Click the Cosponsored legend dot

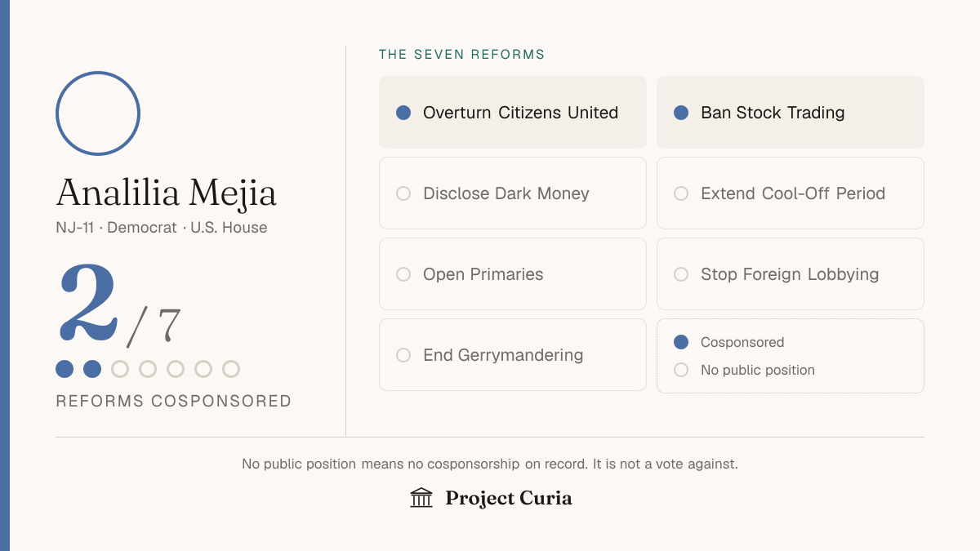pyautogui.click(x=681, y=342)
